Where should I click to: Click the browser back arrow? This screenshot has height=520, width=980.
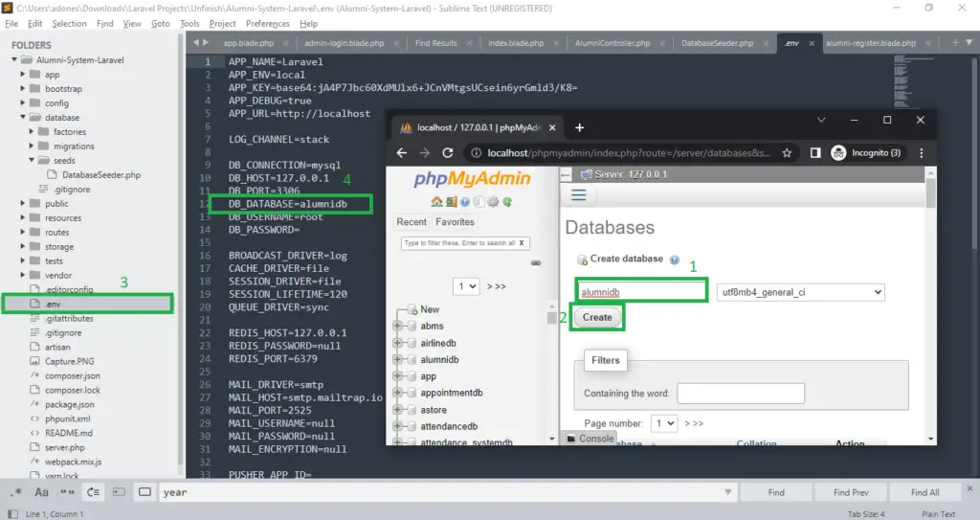(x=400, y=153)
